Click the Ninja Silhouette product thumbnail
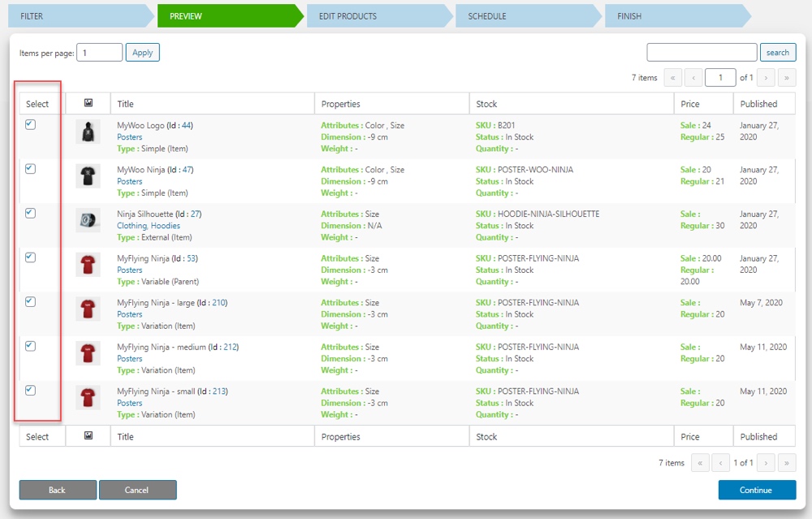812x519 pixels. click(x=88, y=221)
